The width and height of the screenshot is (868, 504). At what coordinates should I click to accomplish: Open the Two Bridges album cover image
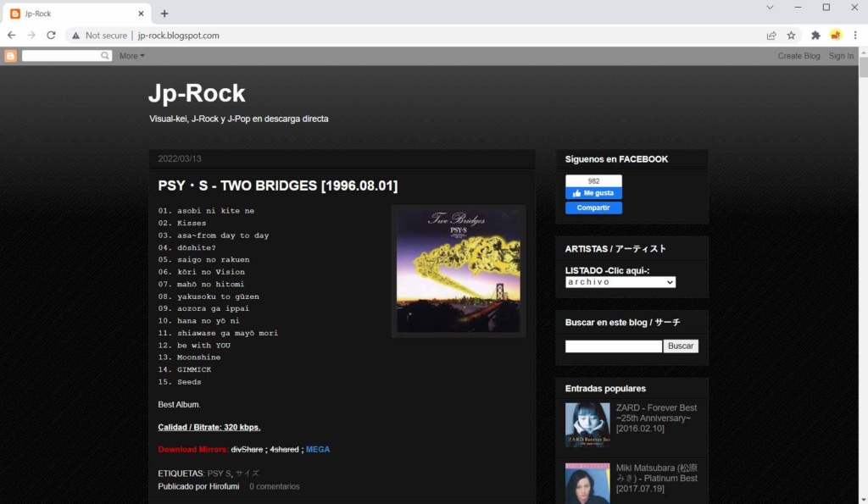tap(459, 271)
